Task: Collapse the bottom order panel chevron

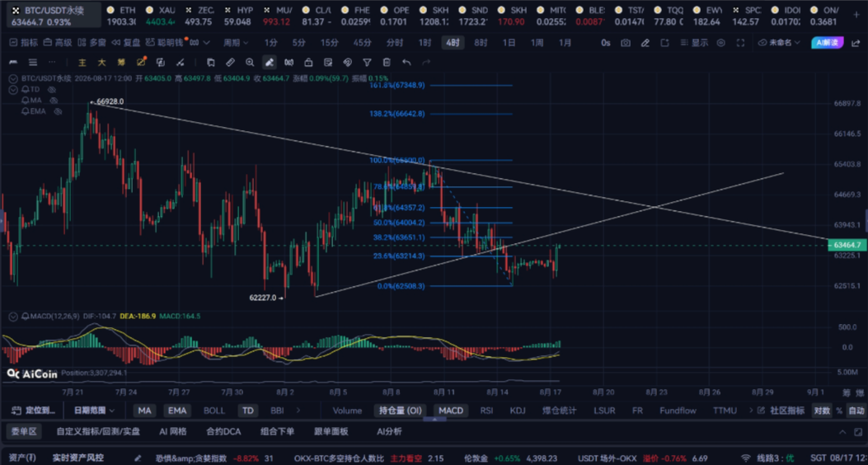Action: point(842,432)
